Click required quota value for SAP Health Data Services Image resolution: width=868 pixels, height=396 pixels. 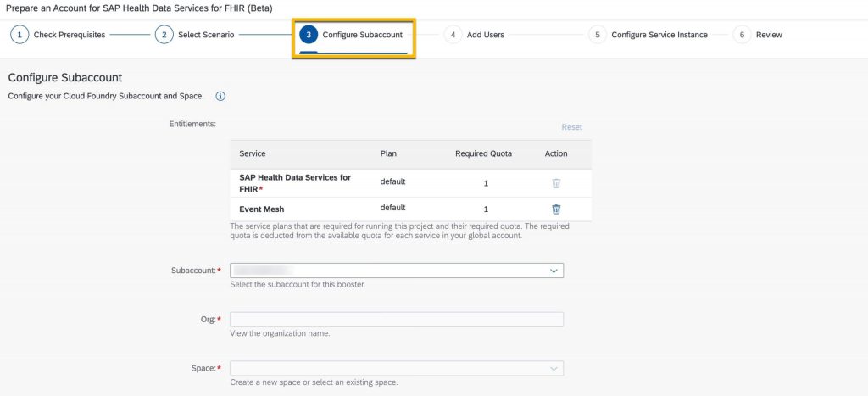486,183
